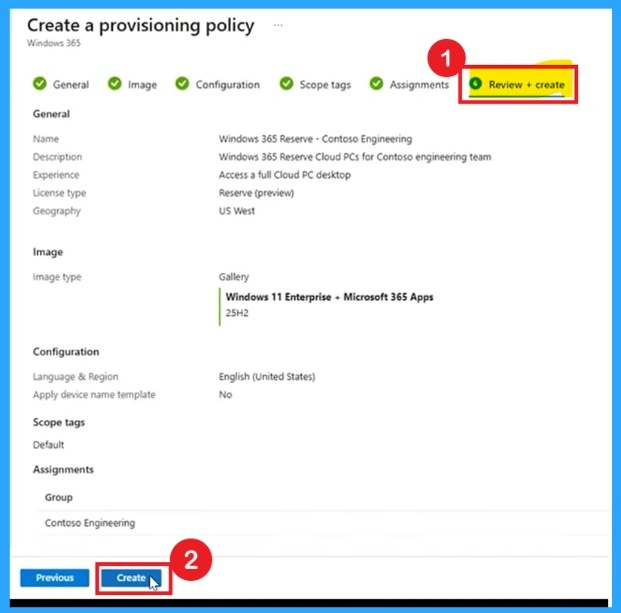
Task: Select the Review + create tab label
Action: 526,85
